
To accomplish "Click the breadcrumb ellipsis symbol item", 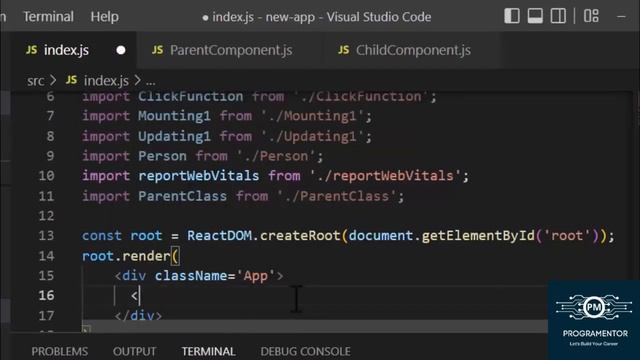I will tap(151, 82).
